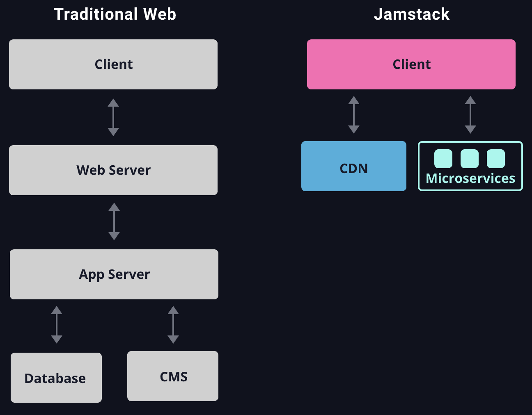Viewport: 532px width, 415px height.
Task: Click the App Server box
Action: [114, 274]
